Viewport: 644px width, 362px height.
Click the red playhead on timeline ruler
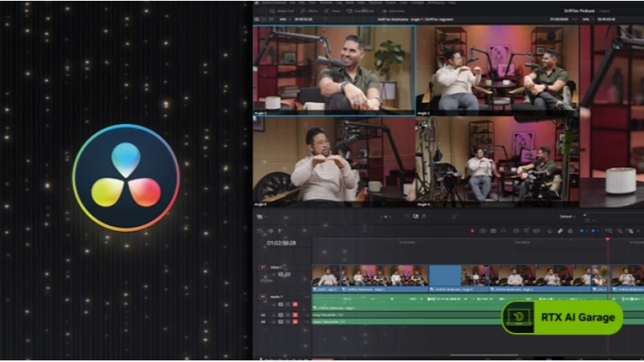pyautogui.click(x=607, y=240)
